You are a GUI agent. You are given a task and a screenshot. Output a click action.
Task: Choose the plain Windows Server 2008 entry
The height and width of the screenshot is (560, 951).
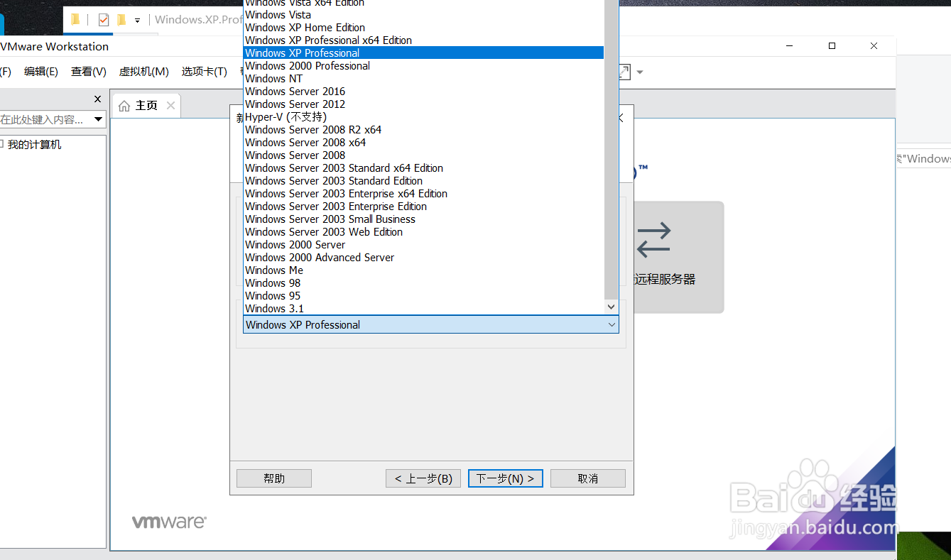pyautogui.click(x=423, y=155)
